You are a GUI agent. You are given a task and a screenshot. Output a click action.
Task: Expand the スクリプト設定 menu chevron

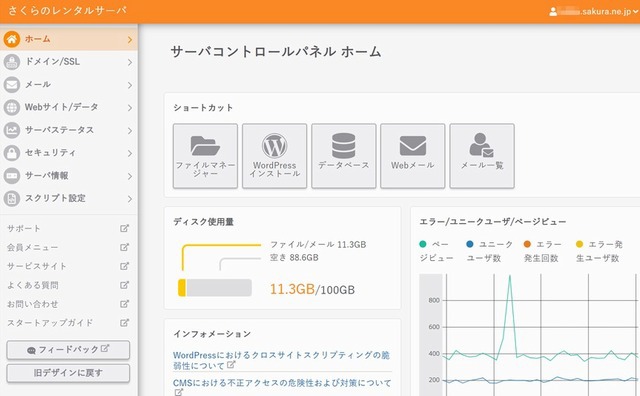(x=130, y=199)
